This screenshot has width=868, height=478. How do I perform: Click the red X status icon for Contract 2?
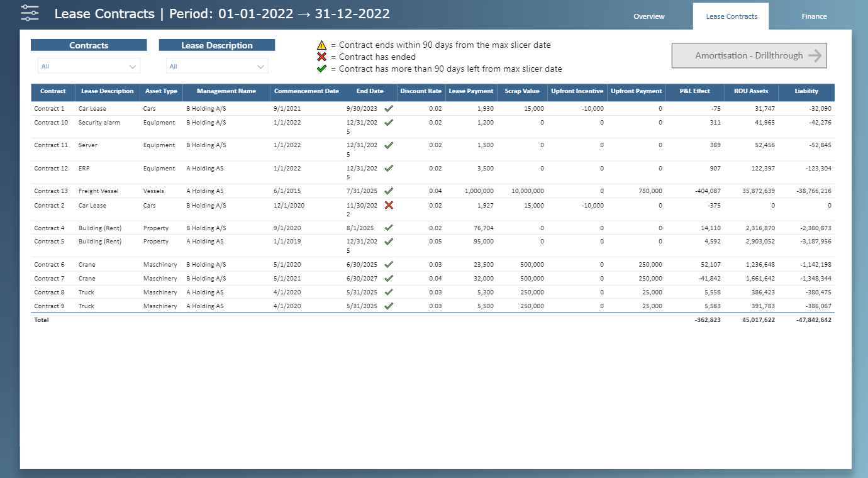pyautogui.click(x=389, y=205)
